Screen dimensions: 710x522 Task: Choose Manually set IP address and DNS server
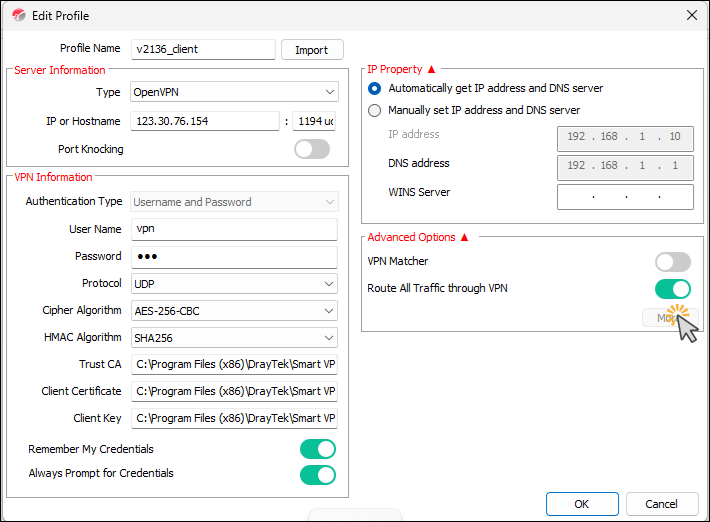(x=375, y=110)
